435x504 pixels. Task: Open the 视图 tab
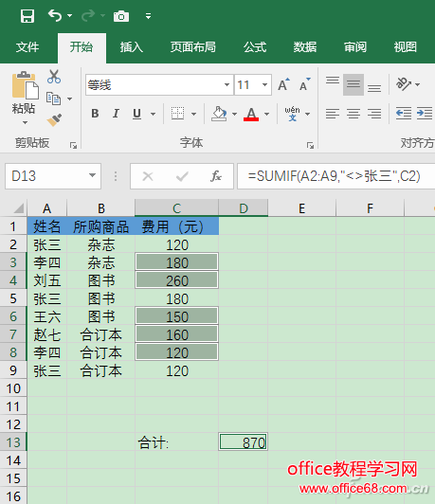point(405,47)
